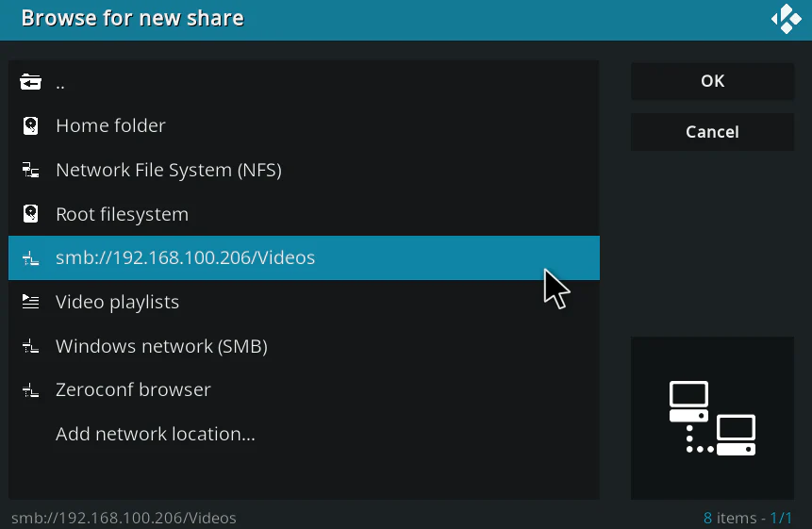Browse Network File System (NFS)
The height and width of the screenshot is (529, 812).
(169, 171)
